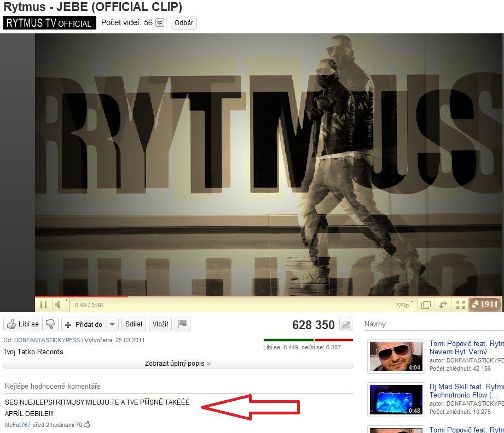
Task: Open embed options with Vložit
Action: click(160, 324)
